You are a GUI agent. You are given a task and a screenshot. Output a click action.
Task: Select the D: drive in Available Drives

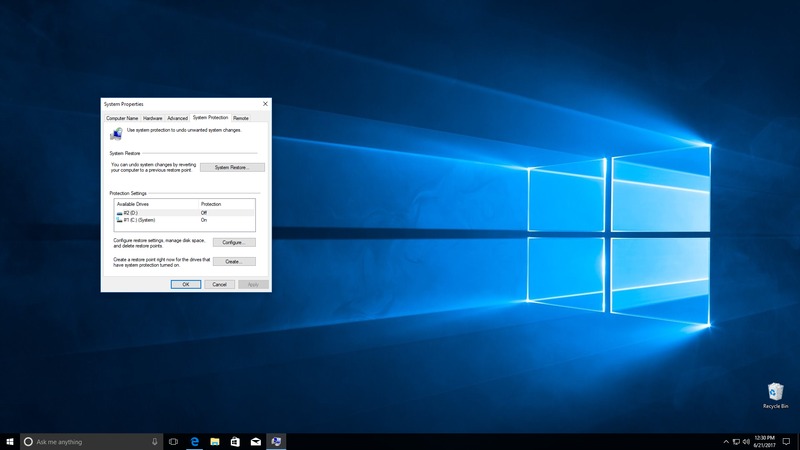pos(130,212)
